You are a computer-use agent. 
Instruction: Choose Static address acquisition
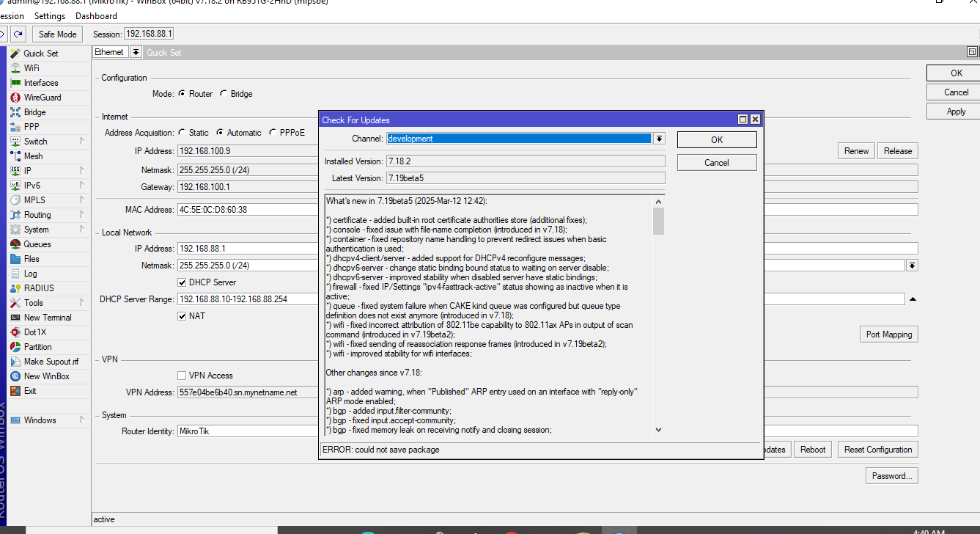pyautogui.click(x=182, y=133)
